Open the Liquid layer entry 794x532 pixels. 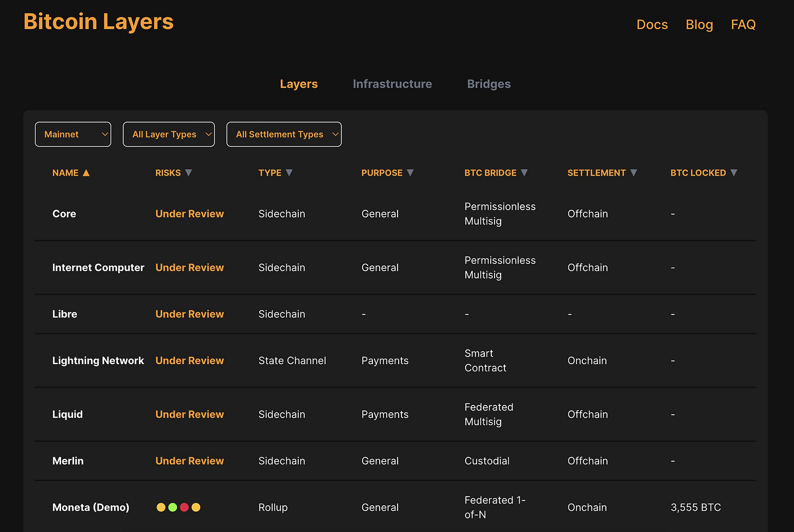(68, 414)
